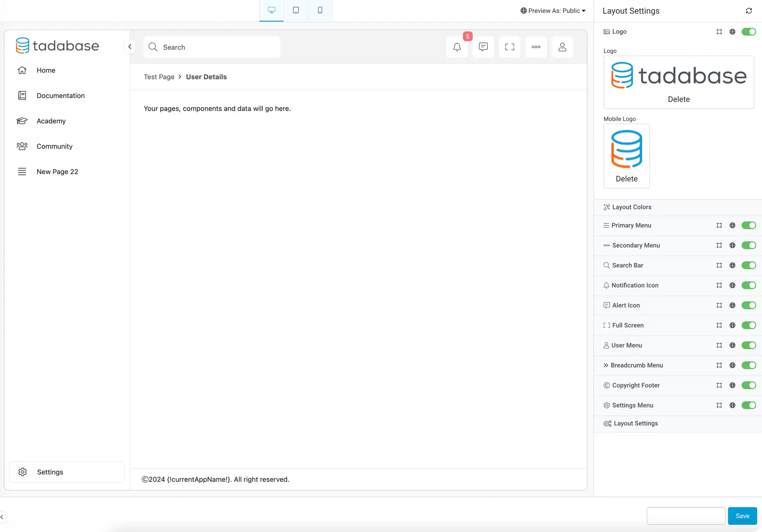Open the Layout Colors settings

pyautogui.click(x=630, y=207)
